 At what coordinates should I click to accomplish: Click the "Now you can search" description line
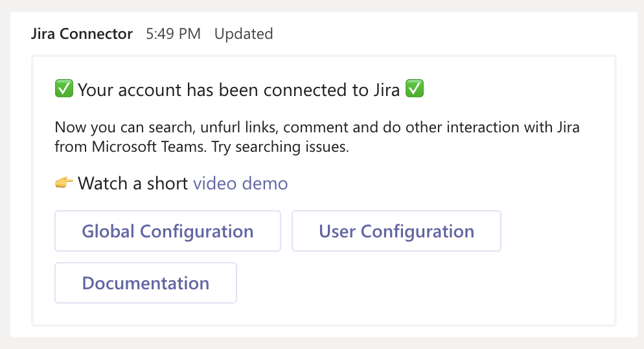(317, 127)
